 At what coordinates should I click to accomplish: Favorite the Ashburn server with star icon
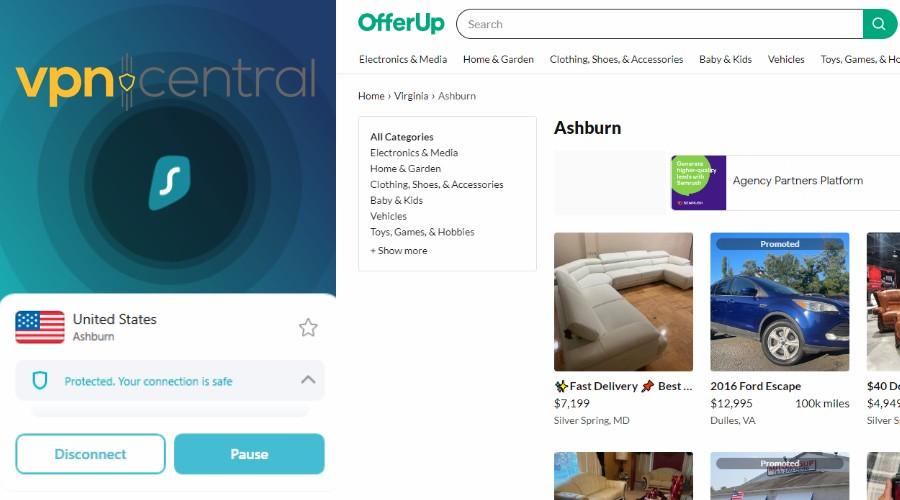308,328
